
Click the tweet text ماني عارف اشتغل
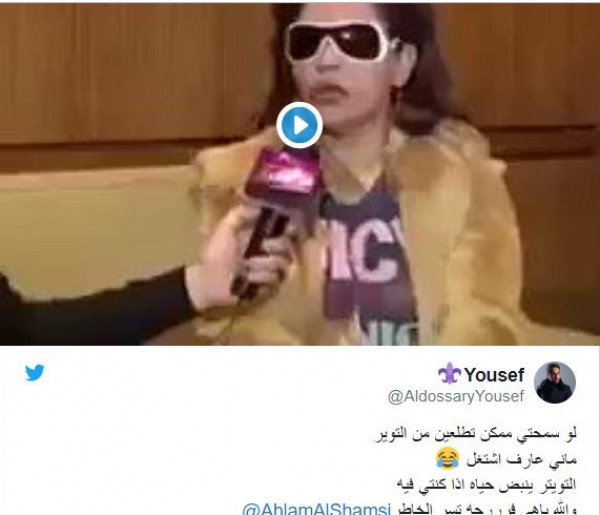coord(521,459)
